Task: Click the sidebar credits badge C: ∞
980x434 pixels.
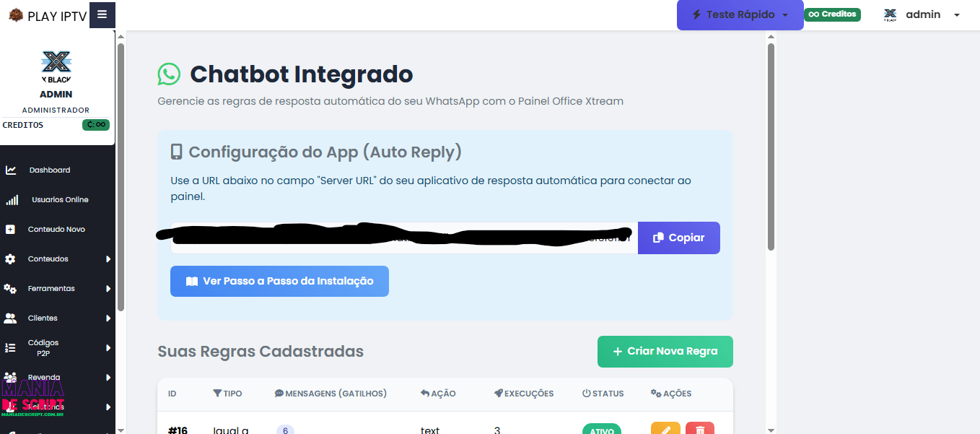Action: pos(96,125)
